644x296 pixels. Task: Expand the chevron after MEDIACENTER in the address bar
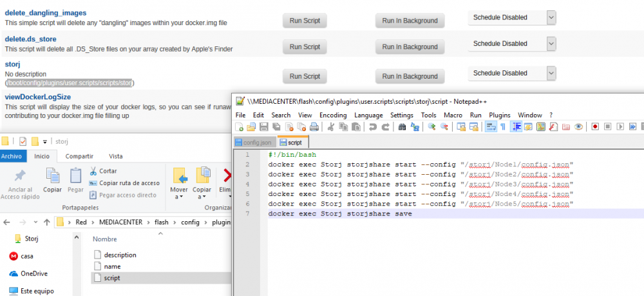point(148,222)
